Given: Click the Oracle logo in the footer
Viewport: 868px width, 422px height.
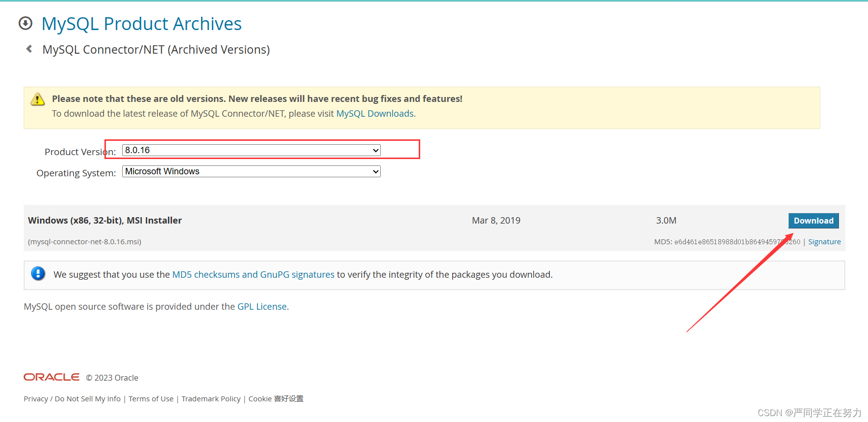Looking at the screenshot, I should [51, 377].
